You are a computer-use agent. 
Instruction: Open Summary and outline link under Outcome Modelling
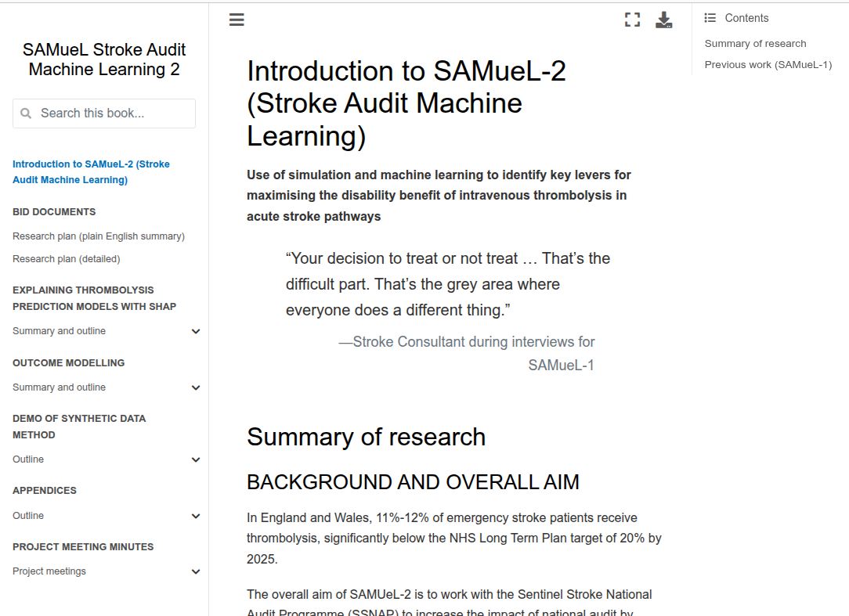point(59,387)
